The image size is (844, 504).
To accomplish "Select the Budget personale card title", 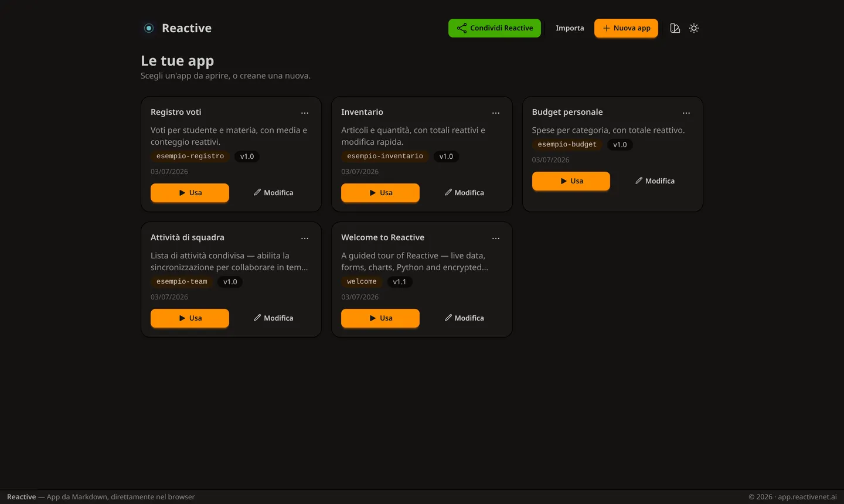I will (567, 112).
